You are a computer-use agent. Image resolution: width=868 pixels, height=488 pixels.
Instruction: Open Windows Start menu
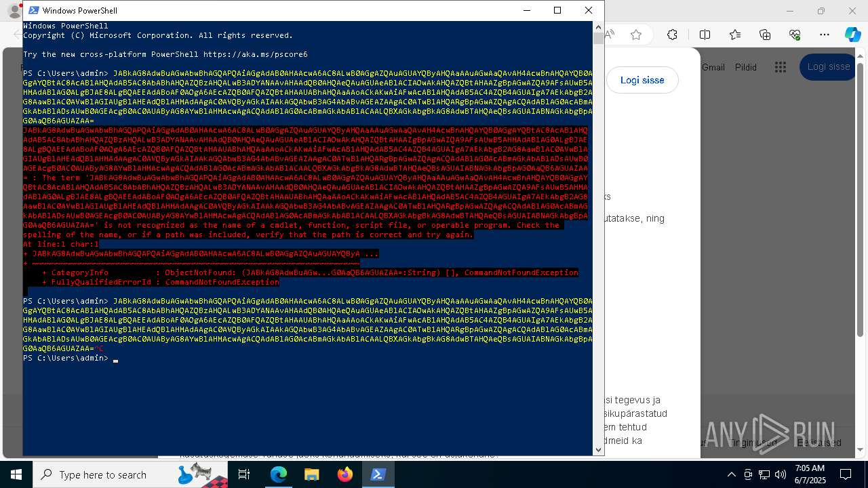tap(16, 474)
